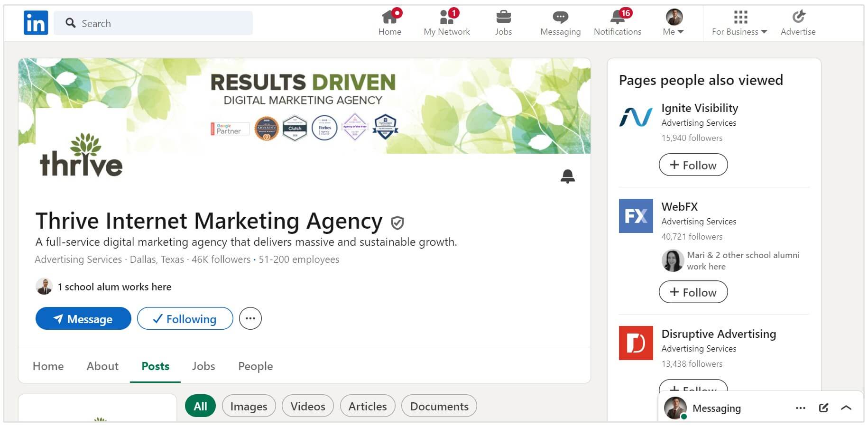Image resolution: width=868 pixels, height=427 pixels.
Task: Compose new message in Messaging bar
Action: pyautogui.click(x=823, y=408)
